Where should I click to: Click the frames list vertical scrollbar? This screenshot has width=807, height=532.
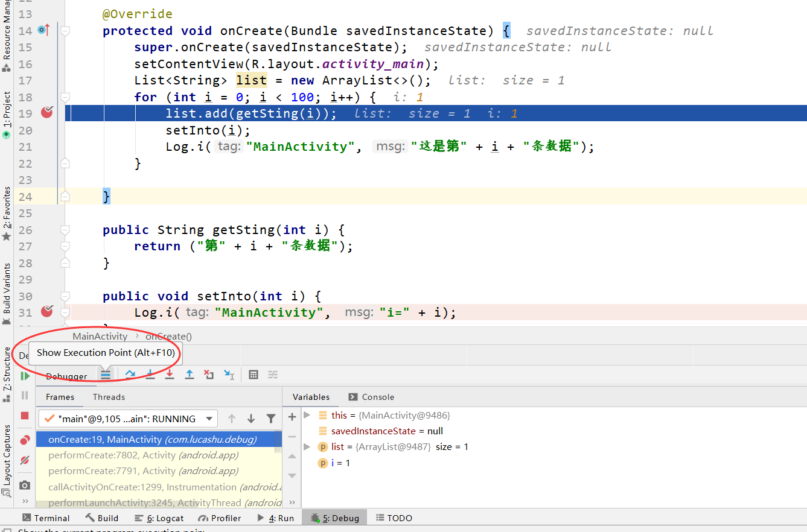(279, 442)
